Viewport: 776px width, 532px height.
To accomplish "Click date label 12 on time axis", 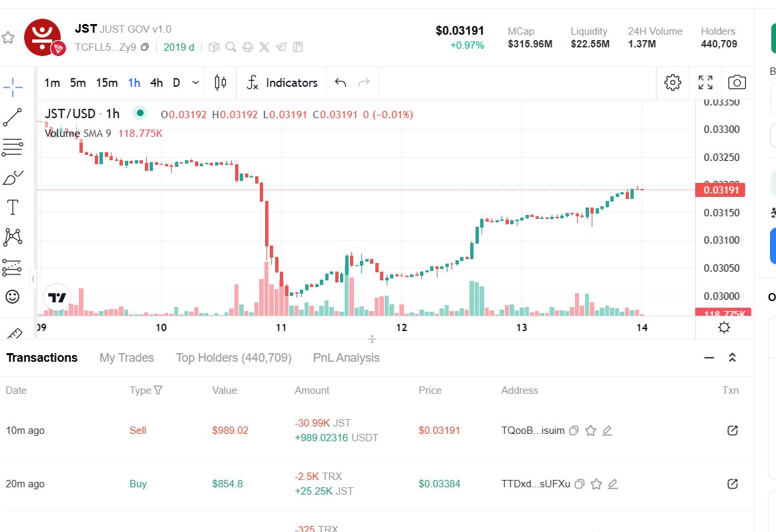I will pyautogui.click(x=401, y=328).
